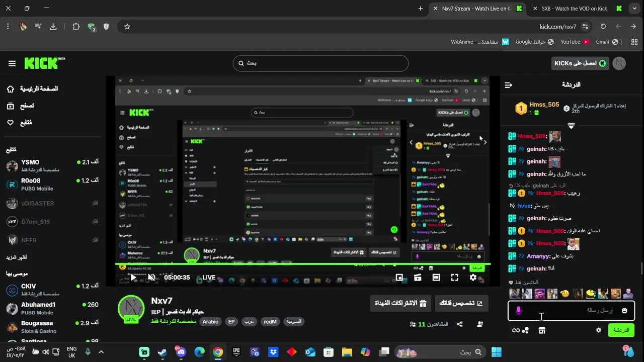Image resolution: width=644 pixels, height=362 pixels.
Task: Expand the chat leaderboard arrow
Action: click(571, 125)
